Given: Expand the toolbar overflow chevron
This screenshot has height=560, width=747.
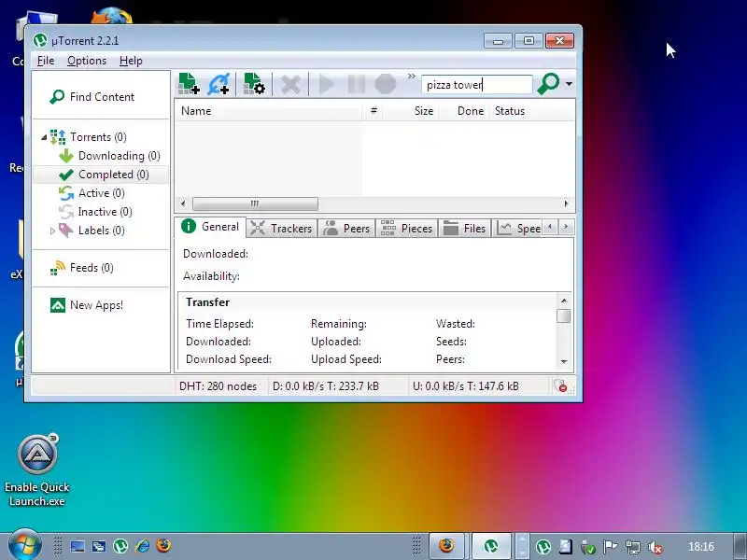Looking at the screenshot, I should pyautogui.click(x=412, y=77).
